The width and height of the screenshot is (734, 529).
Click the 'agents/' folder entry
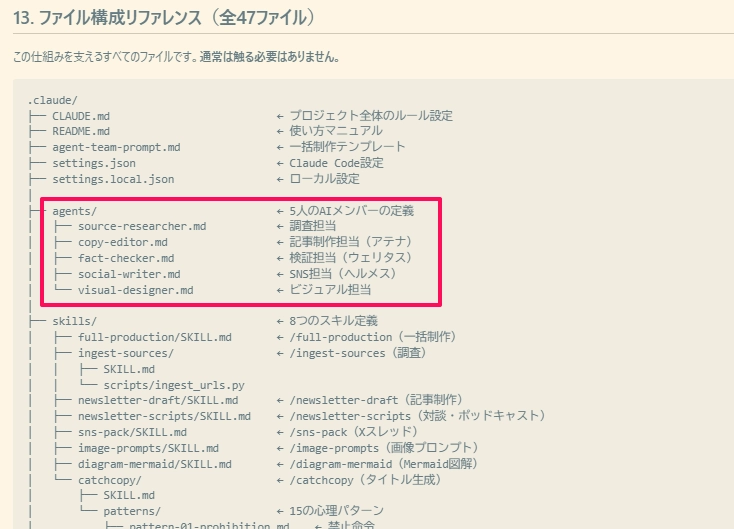74,211
